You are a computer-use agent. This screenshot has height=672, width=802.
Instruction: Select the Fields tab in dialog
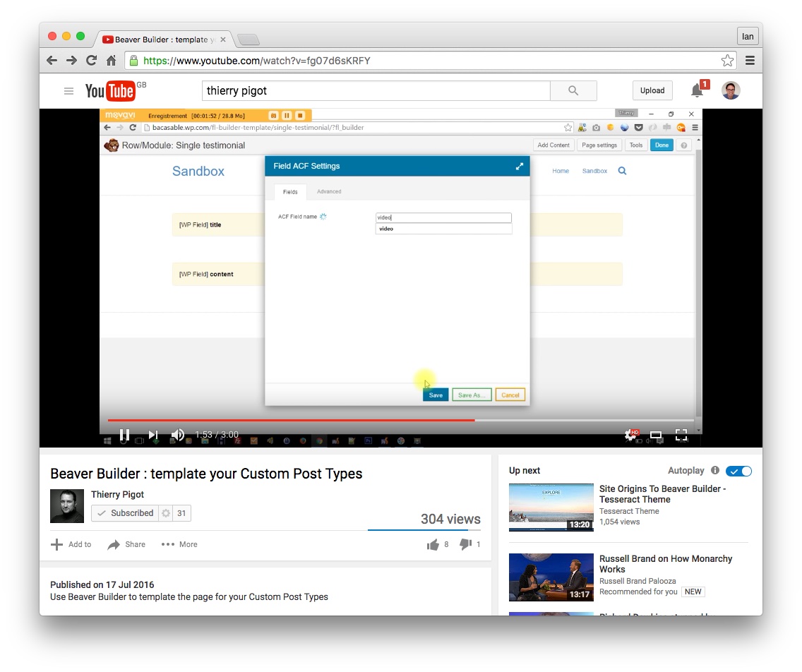(290, 192)
